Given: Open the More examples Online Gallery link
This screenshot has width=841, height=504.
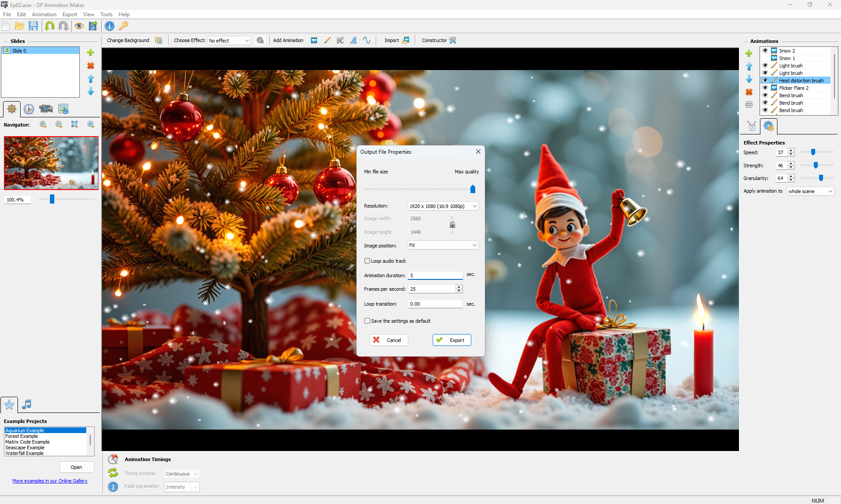Looking at the screenshot, I should (x=50, y=481).
